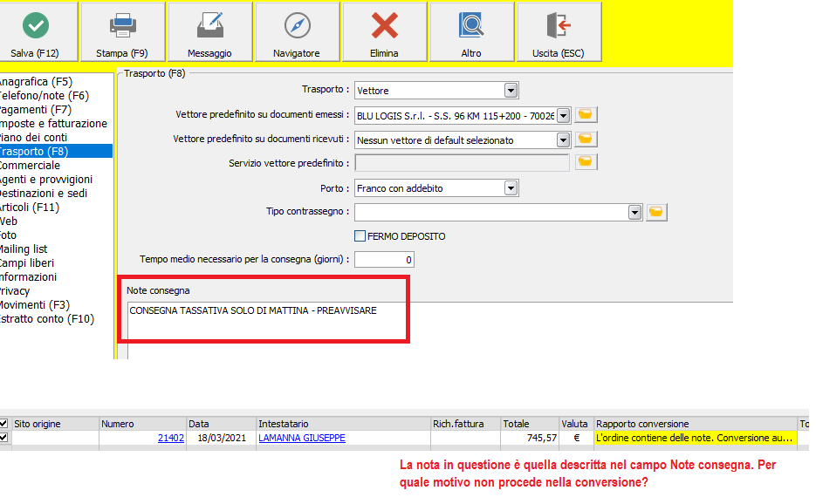Open the Messaggio toolbar button
Viewport: 816px width, 504px height.
click(x=209, y=31)
